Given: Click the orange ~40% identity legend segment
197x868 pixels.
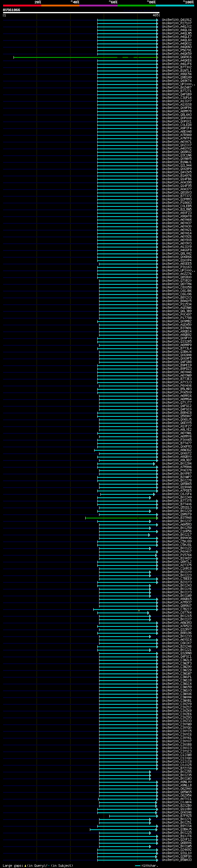Looking at the screenshot, I should point(60,6).
